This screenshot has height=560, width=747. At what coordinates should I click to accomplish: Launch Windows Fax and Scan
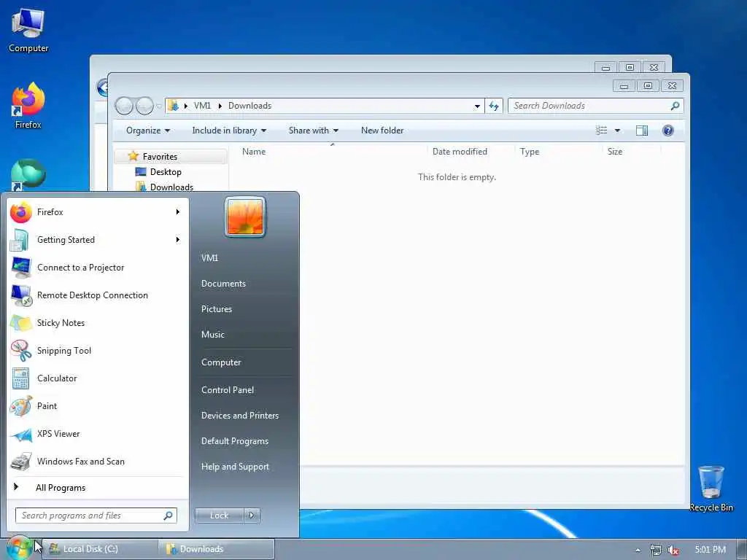98,462
